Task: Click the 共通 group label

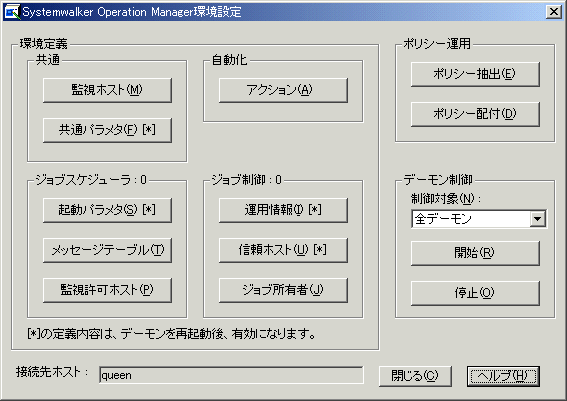Action: 48,60
